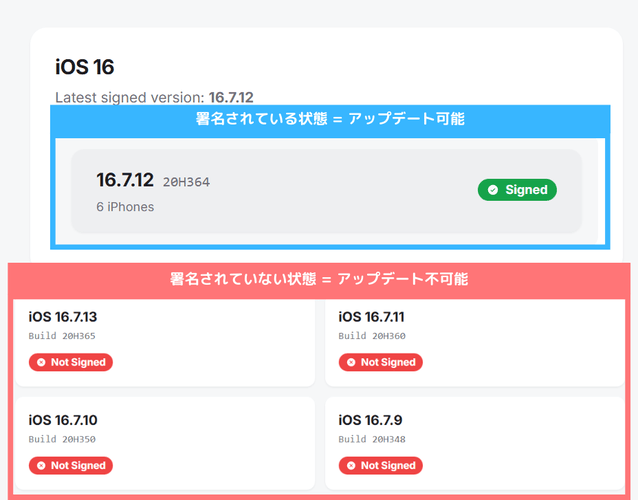This screenshot has height=500, width=638.
Task: Click the checkmark icon in the Signed badge
Action: point(492,190)
